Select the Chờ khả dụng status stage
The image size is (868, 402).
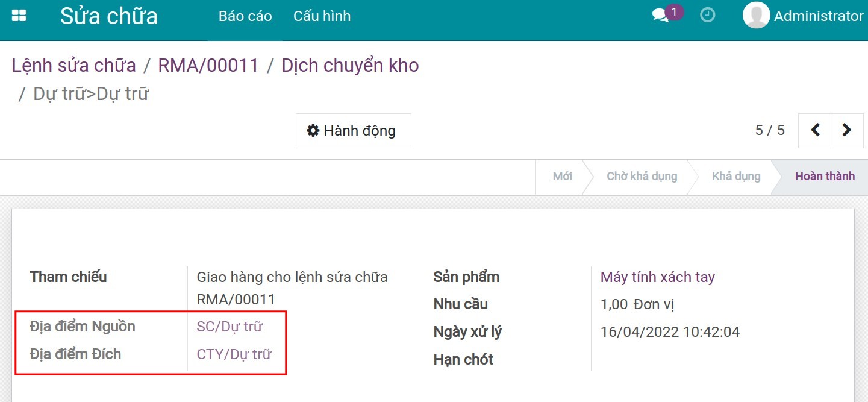tap(642, 177)
